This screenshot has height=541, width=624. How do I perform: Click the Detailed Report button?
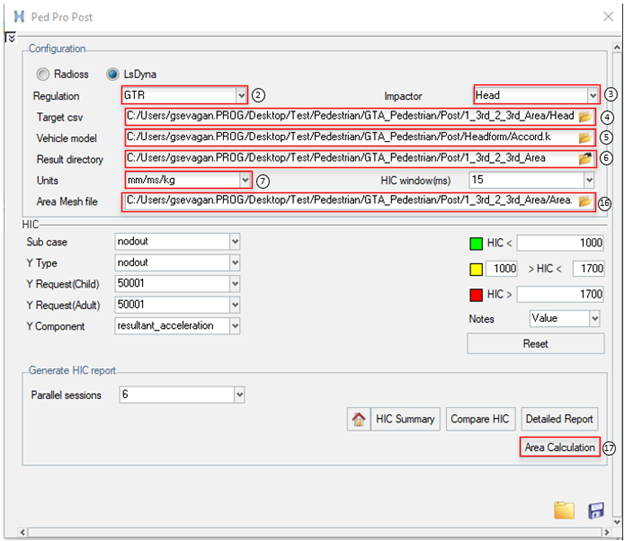(x=560, y=419)
